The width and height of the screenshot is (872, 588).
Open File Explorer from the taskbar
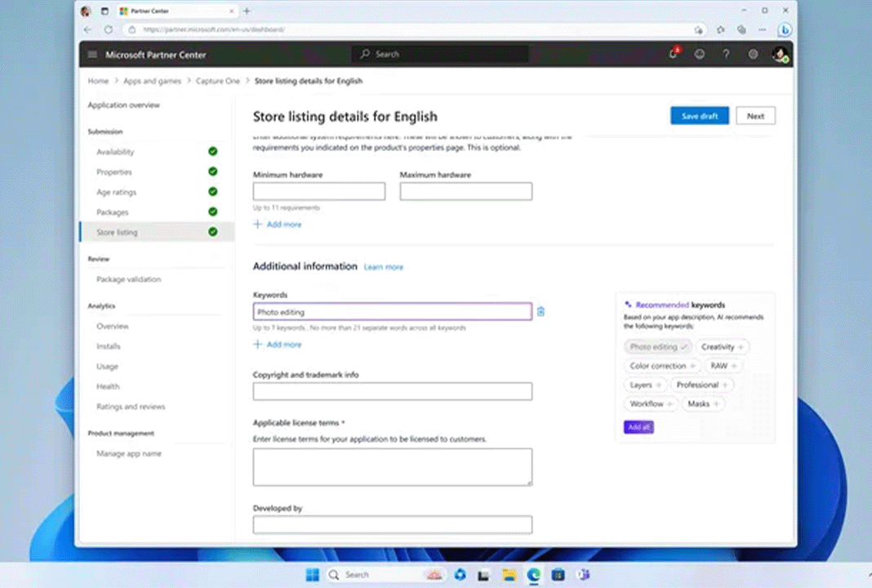509,575
